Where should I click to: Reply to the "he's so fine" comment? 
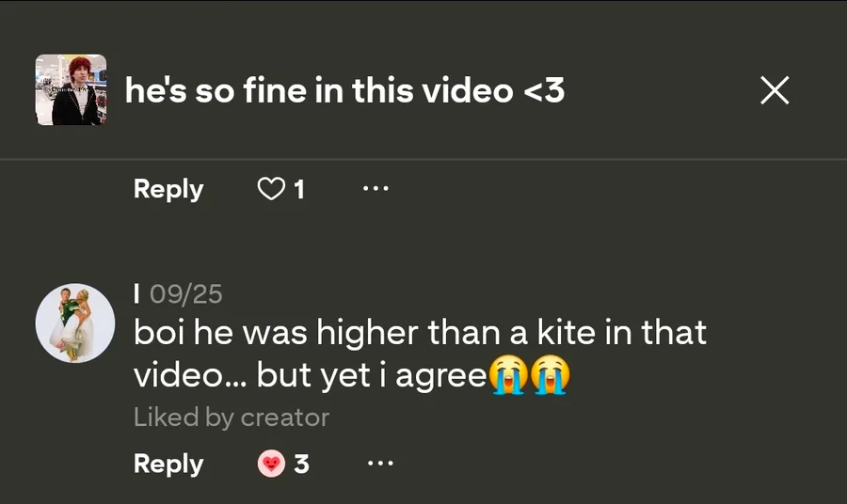168,189
